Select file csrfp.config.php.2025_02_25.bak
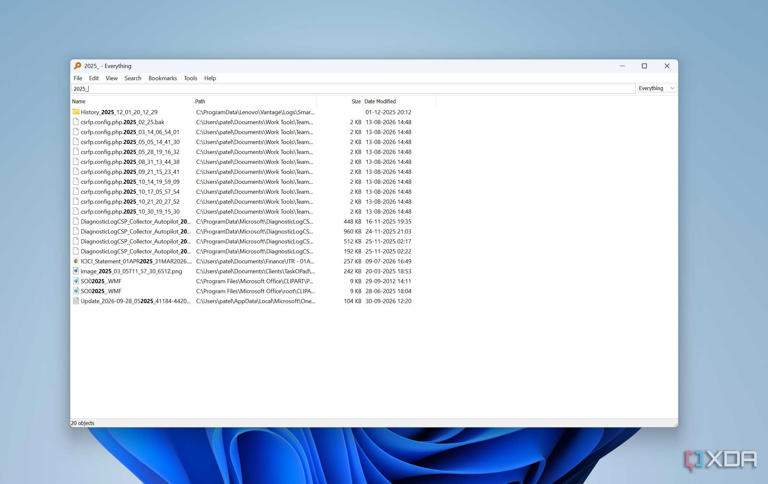The height and width of the screenshot is (484, 768). [122, 122]
